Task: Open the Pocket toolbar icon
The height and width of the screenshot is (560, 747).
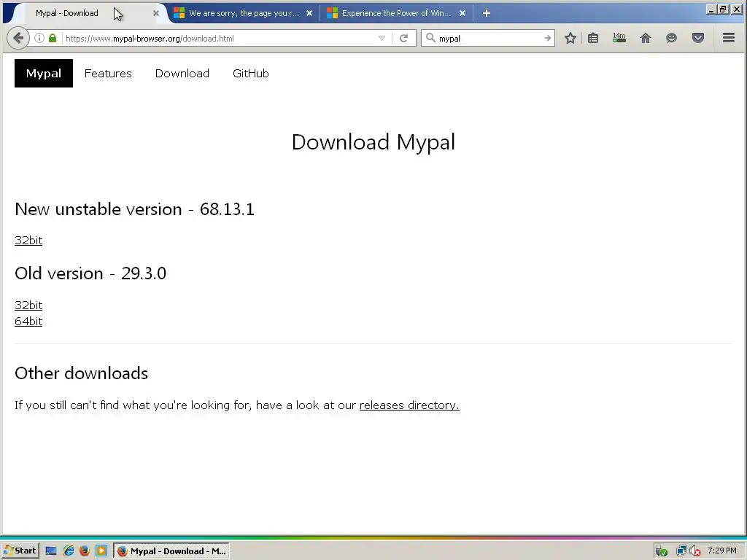Action: [698, 38]
